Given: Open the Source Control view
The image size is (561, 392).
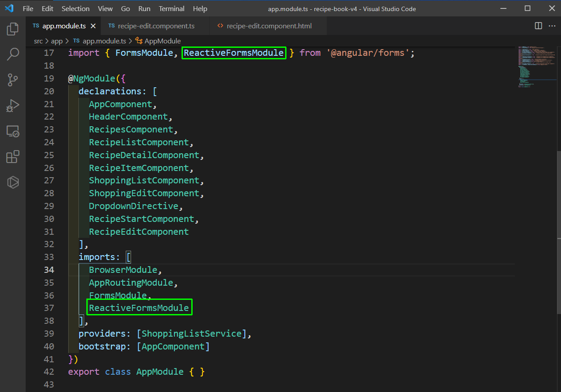Looking at the screenshot, I should point(13,80).
